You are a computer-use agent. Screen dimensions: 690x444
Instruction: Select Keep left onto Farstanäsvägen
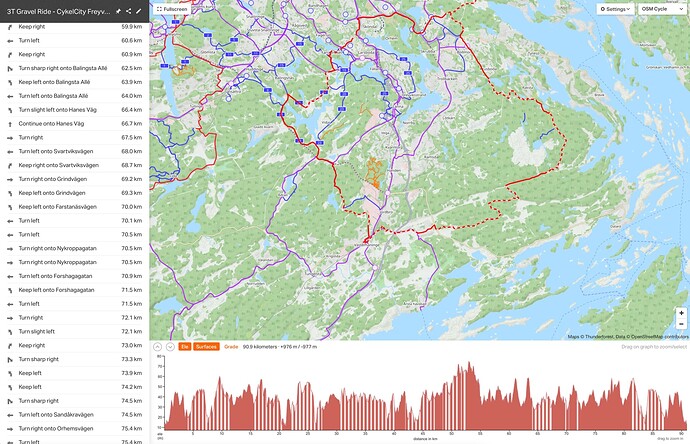coord(74,207)
